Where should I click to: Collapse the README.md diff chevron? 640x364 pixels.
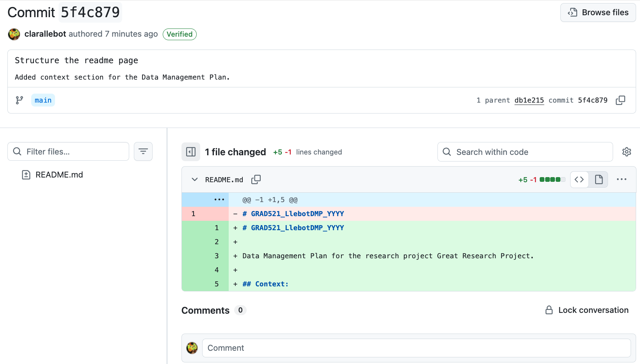tap(195, 179)
